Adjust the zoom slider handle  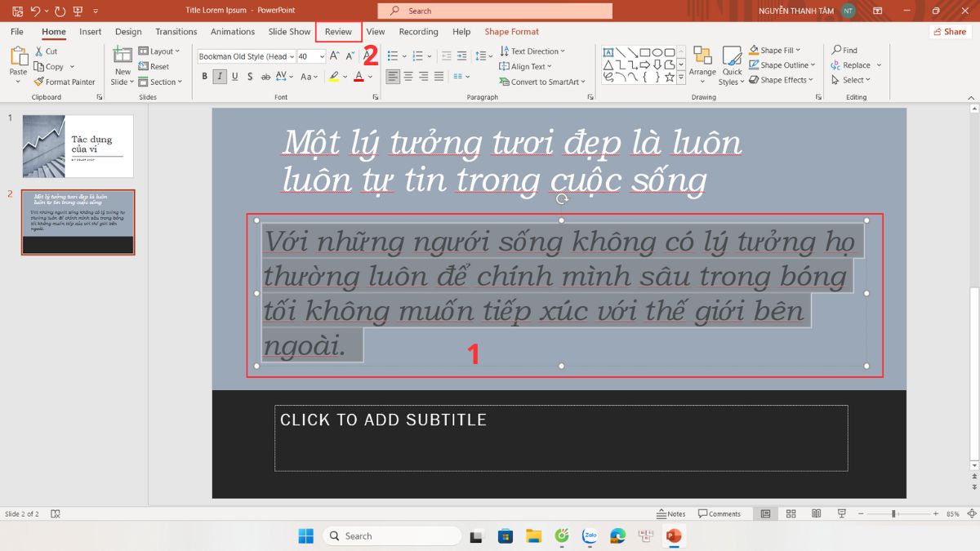[x=894, y=513]
